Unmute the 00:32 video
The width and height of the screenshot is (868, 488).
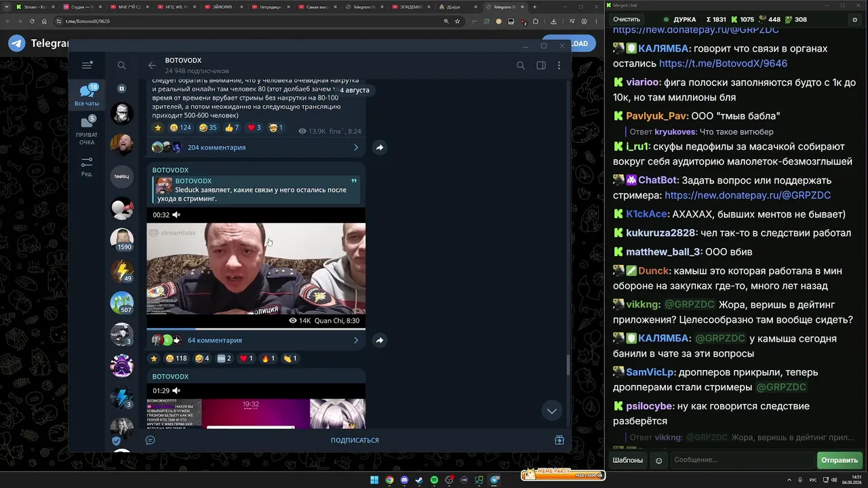(x=176, y=215)
